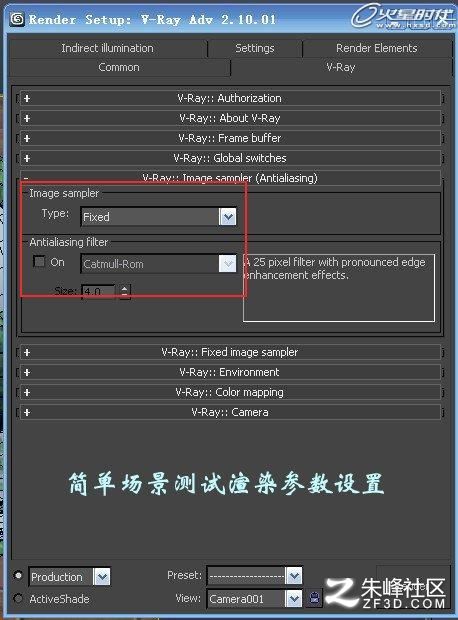Click the 3ds Max icon in the title bar
Image resolution: width=458 pixels, height=620 pixels.
[x=17, y=19]
